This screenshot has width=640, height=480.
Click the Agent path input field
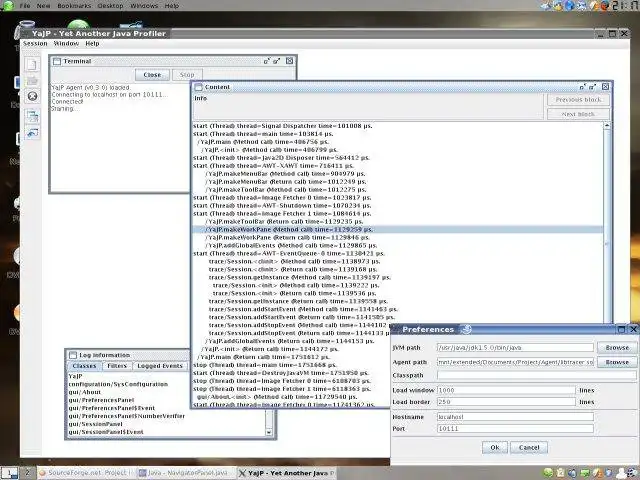[x=515, y=362]
